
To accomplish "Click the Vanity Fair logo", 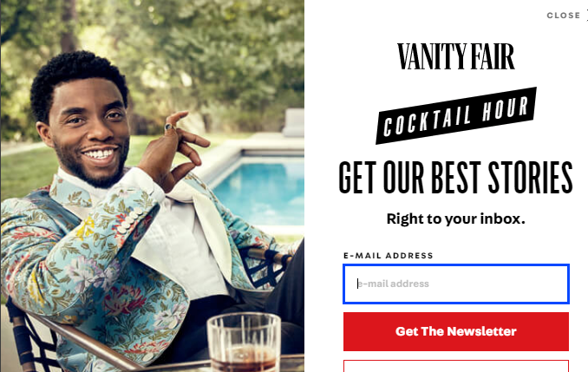I will coord(456,56).
